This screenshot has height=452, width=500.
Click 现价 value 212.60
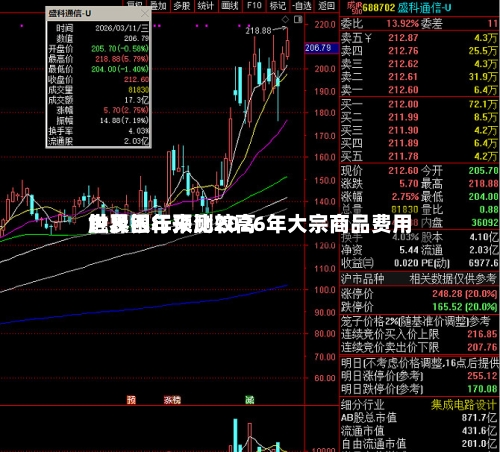pyautogui.click(x=403, y=170)
